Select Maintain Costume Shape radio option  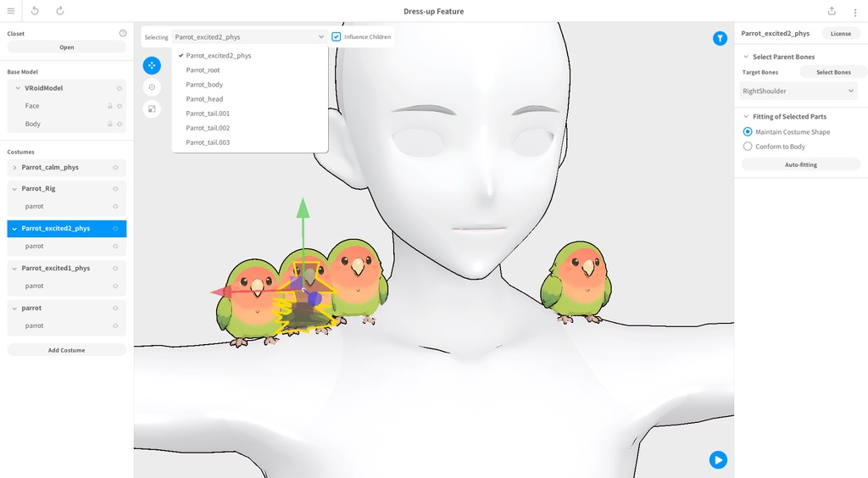pos(748,131)
